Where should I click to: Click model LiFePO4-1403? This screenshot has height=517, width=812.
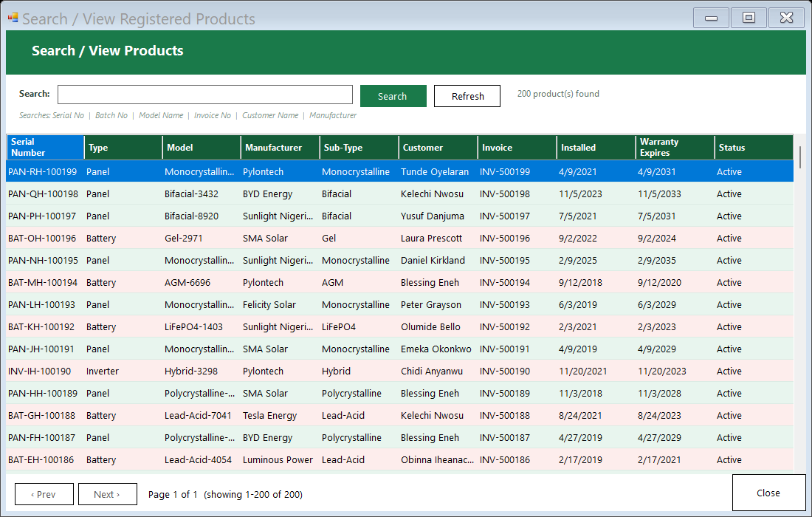coord(193,327)
